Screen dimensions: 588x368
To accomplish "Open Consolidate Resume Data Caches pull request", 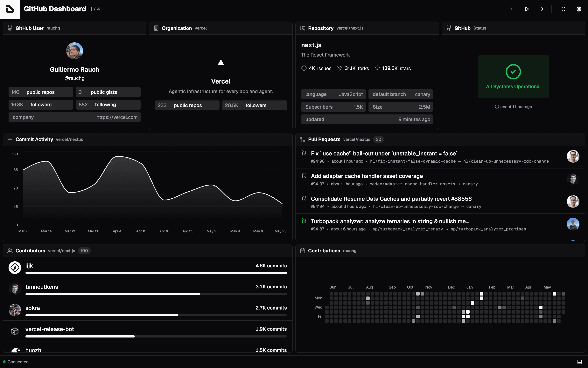I will pyautogui.click(x=391, y=199).
